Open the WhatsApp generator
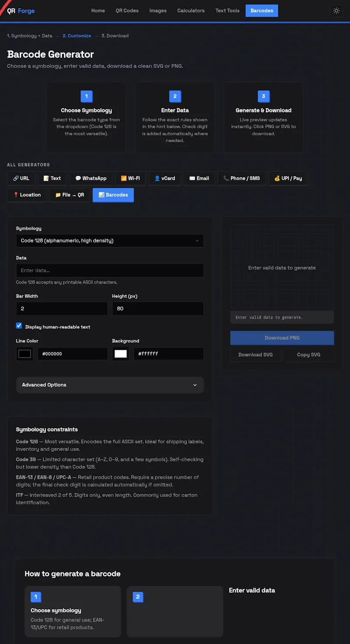Image resolution: width=350 pixels, height=644 pixels. (x=91, y=178)
